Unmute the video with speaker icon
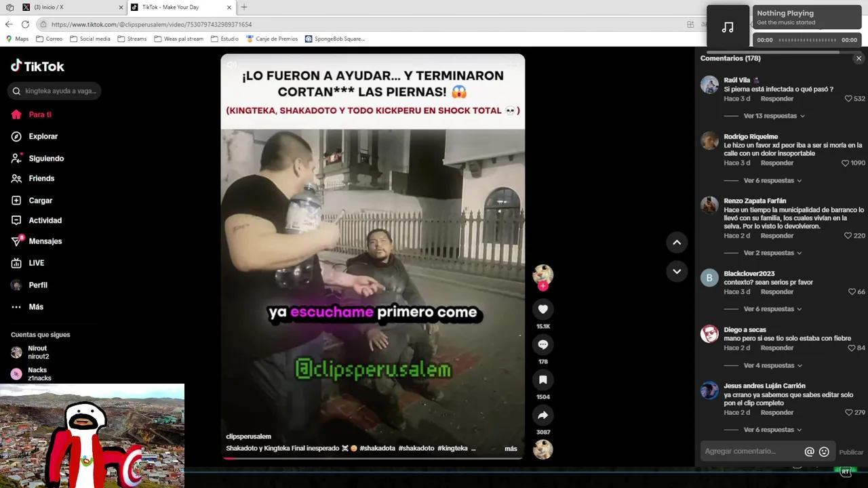This screenshot has width=868, height=488. coord(232,64)
